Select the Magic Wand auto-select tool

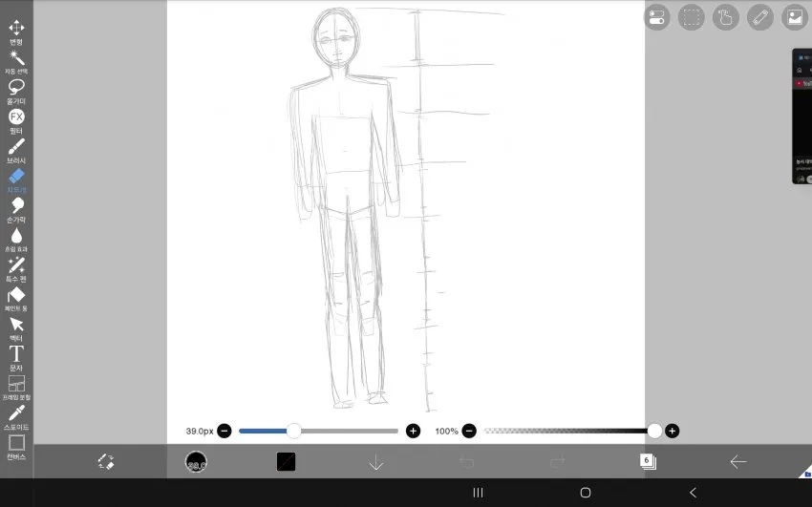coord(16,62)
